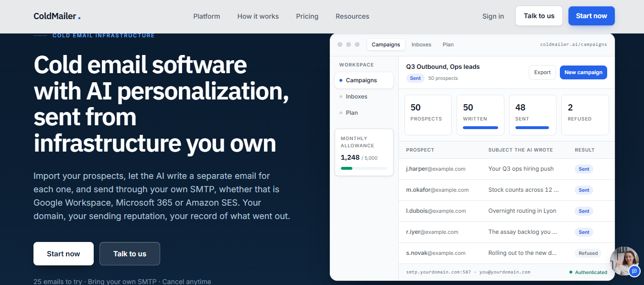
Task: Click the Subject the AI wrote column header
Action: [x=521, y=150]
